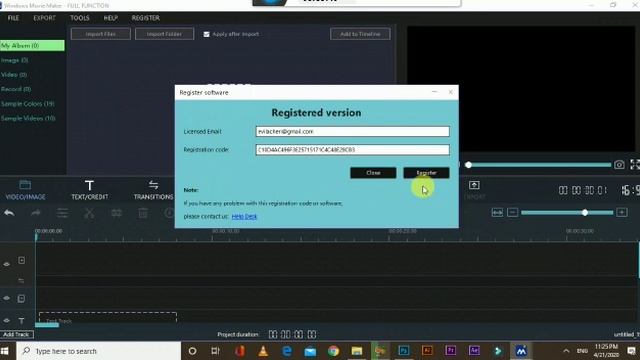
Task: Click the Add Track button
Action: coord(17,335)
